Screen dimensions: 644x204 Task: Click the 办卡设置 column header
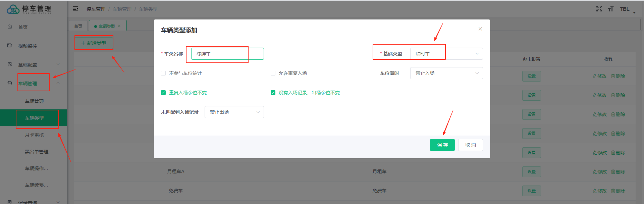[x=531, y=59]
